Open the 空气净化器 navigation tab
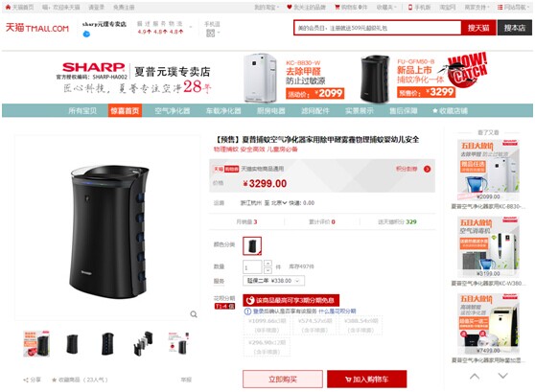The image size is (535, 392). click(173, 111)
